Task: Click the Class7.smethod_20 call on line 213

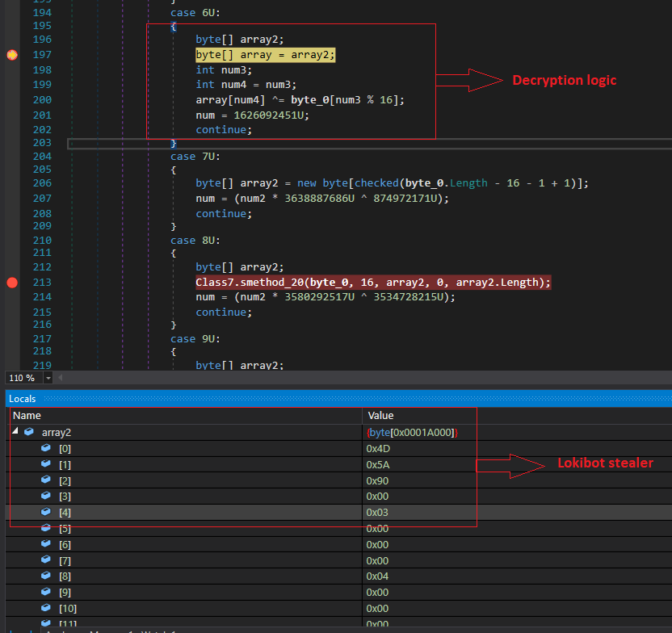Action: (373, 283)
